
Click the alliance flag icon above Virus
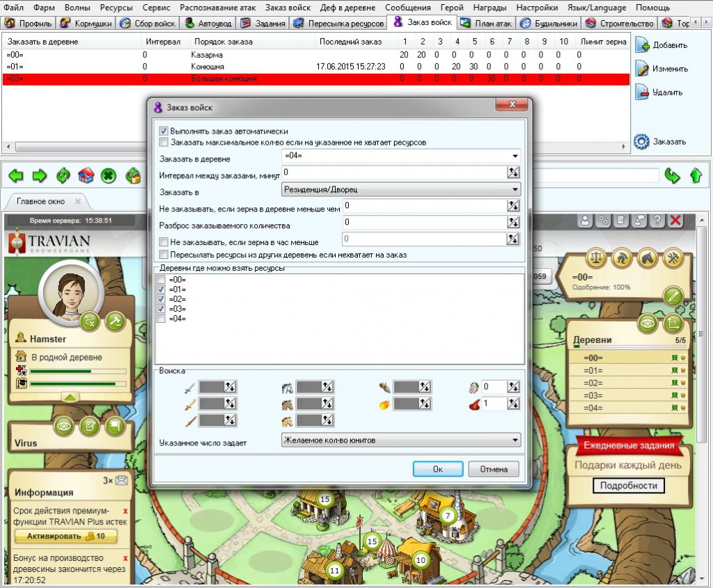point(116,427)
